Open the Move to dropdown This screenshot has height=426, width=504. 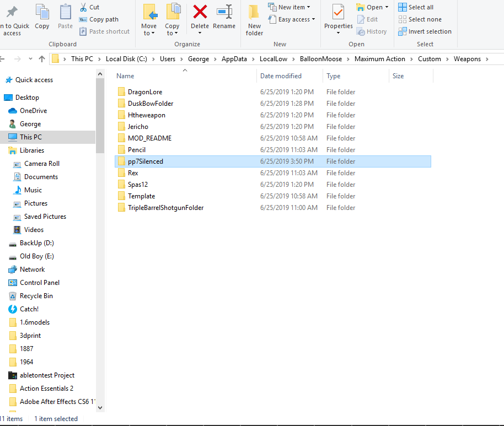tap(149, 29)
